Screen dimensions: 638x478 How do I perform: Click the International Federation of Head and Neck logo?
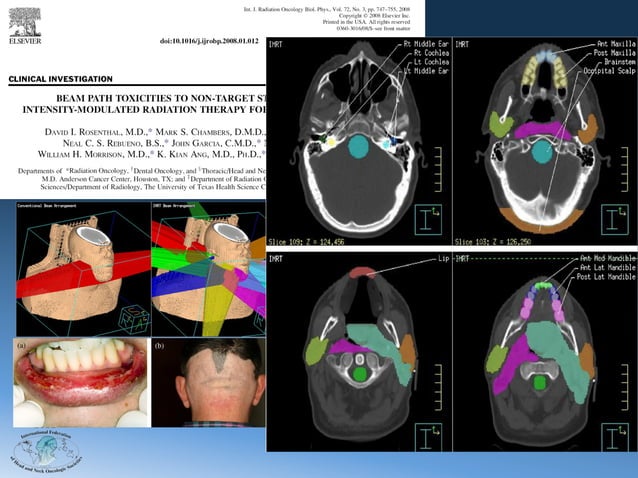(47, 451)
